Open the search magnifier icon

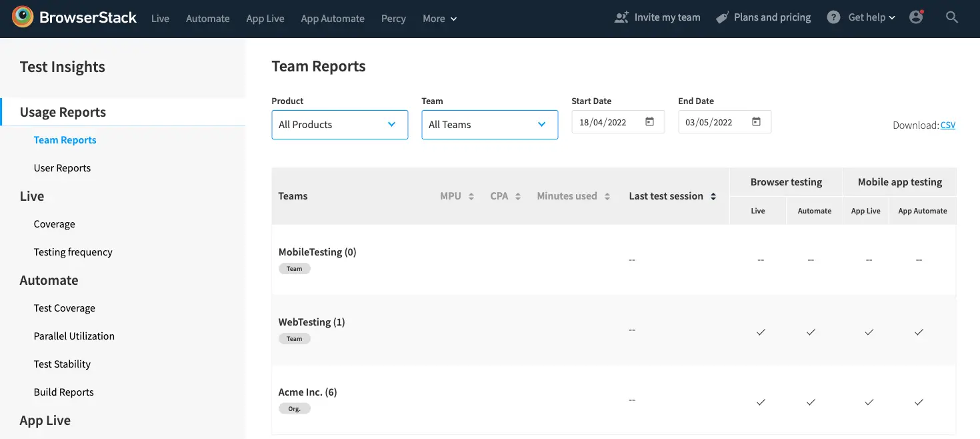click(952, 18)
